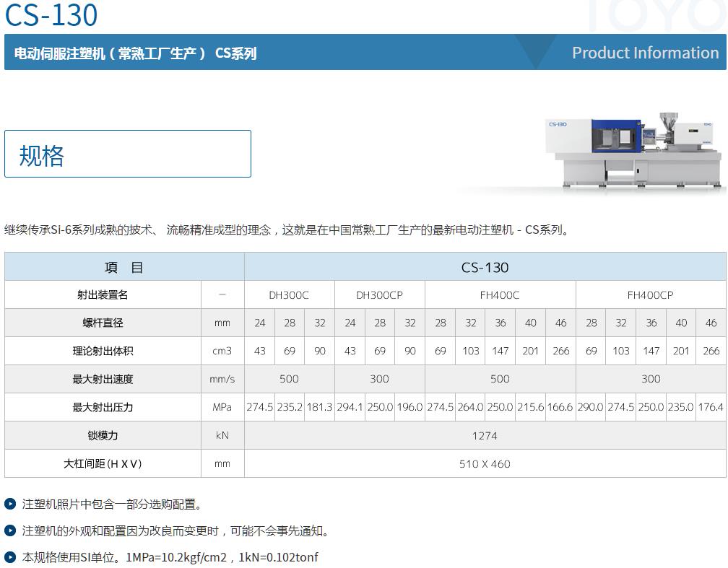Click the large CS-130 page title
The width and height of the screenshot is (728, 568).
(51, 15)
